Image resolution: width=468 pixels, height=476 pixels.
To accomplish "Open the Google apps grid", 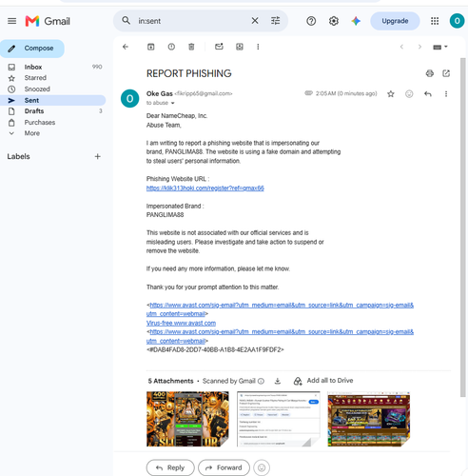I will pyautogui.click(x=435, y=21).
